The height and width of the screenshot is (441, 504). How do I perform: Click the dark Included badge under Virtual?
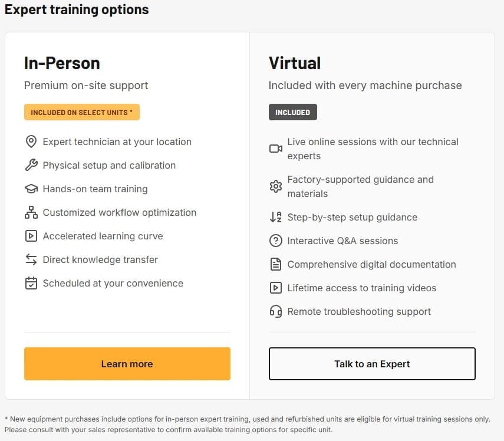[292, 113]
